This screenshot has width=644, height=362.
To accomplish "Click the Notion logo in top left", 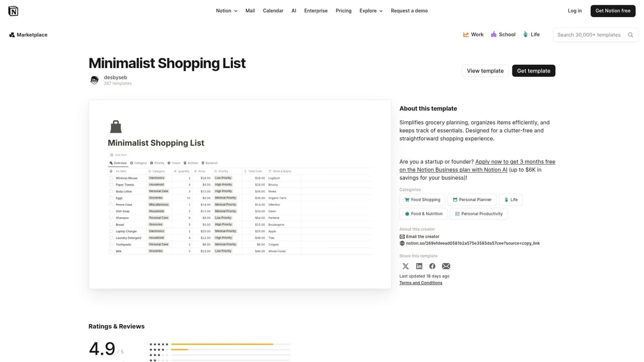I will [x=13, y=10].
